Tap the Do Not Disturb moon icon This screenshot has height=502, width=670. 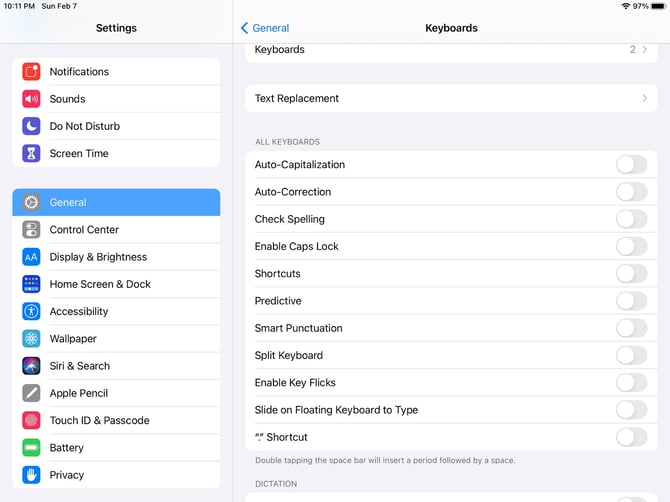31,126
